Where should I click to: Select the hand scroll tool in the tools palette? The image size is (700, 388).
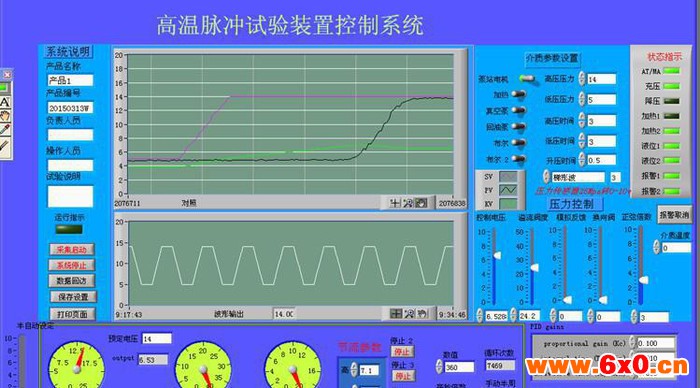pyautogui.click(x=4, y=116)
